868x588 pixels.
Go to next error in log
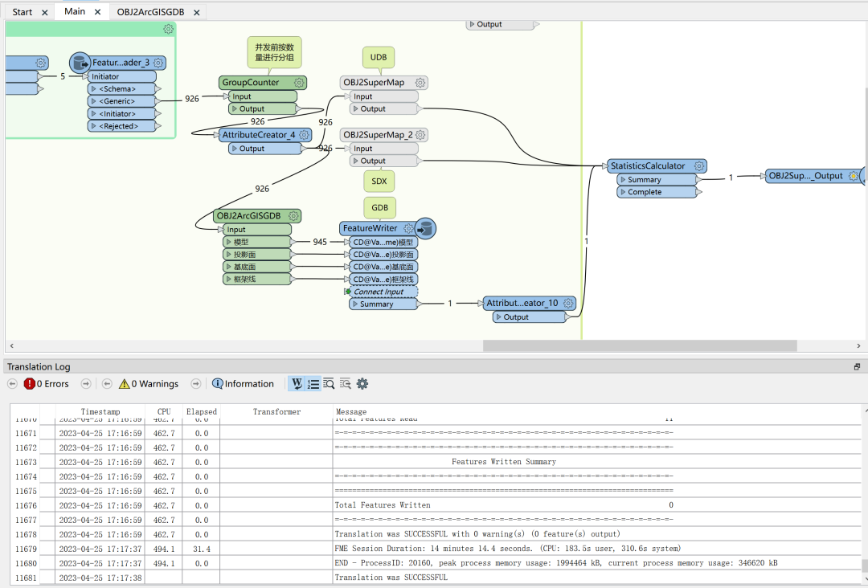click(x=86, y=383)
